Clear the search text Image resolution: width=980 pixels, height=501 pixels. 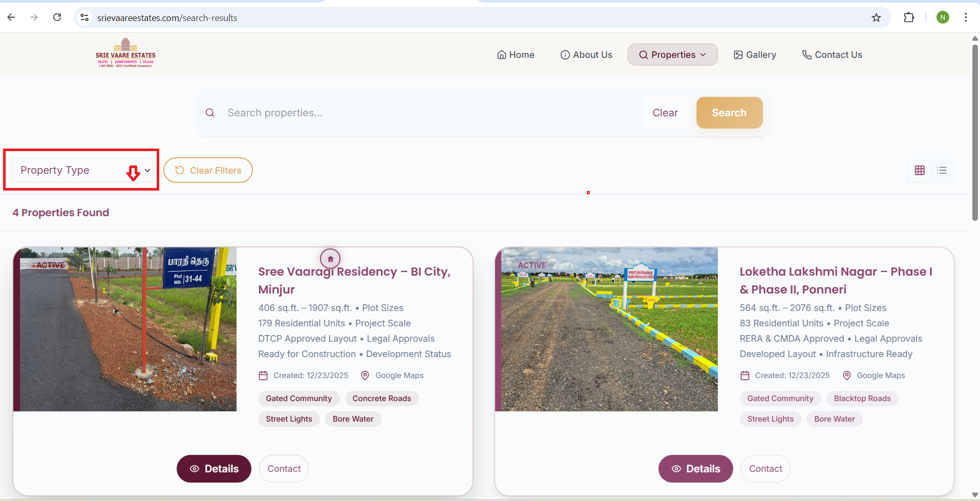click(x=665, y=113)
